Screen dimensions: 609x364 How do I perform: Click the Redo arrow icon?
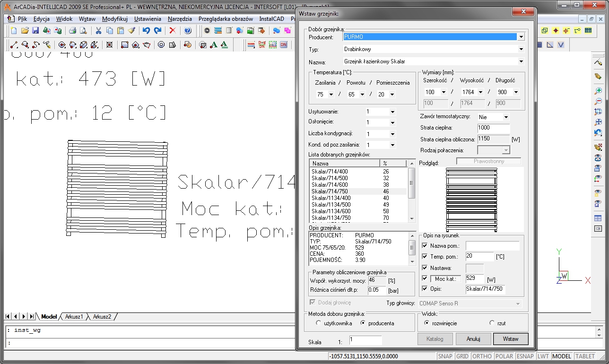tap(157, 31)
